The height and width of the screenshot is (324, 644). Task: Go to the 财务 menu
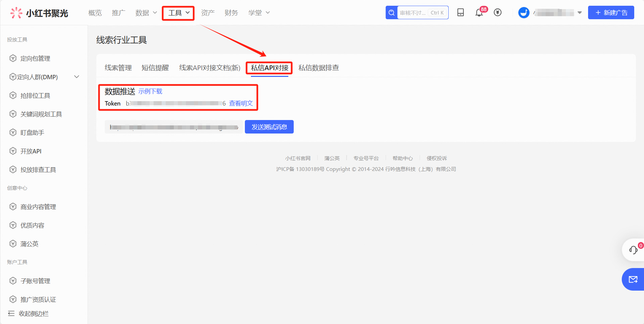point(231,13)
